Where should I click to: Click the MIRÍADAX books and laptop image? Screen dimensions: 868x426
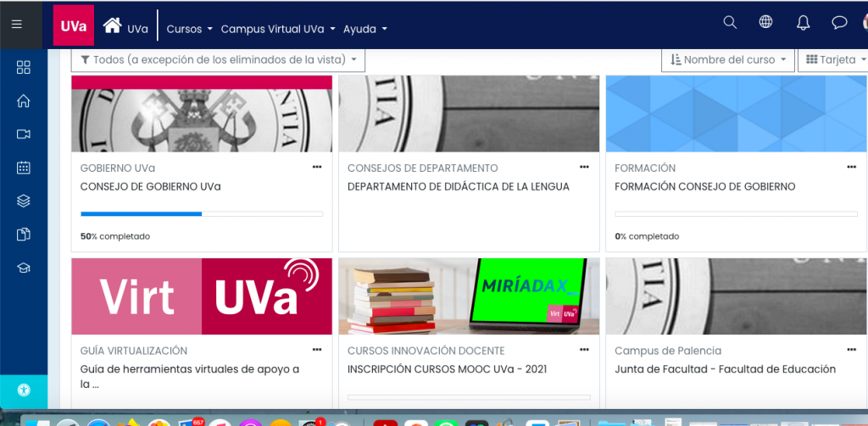pyautogui.click(x=469, y=296)
